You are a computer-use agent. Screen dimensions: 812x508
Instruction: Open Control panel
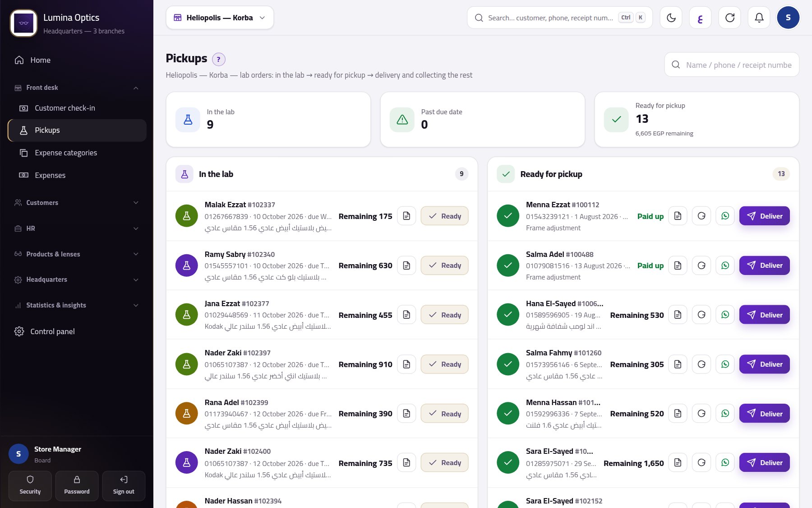coord(77,331)
